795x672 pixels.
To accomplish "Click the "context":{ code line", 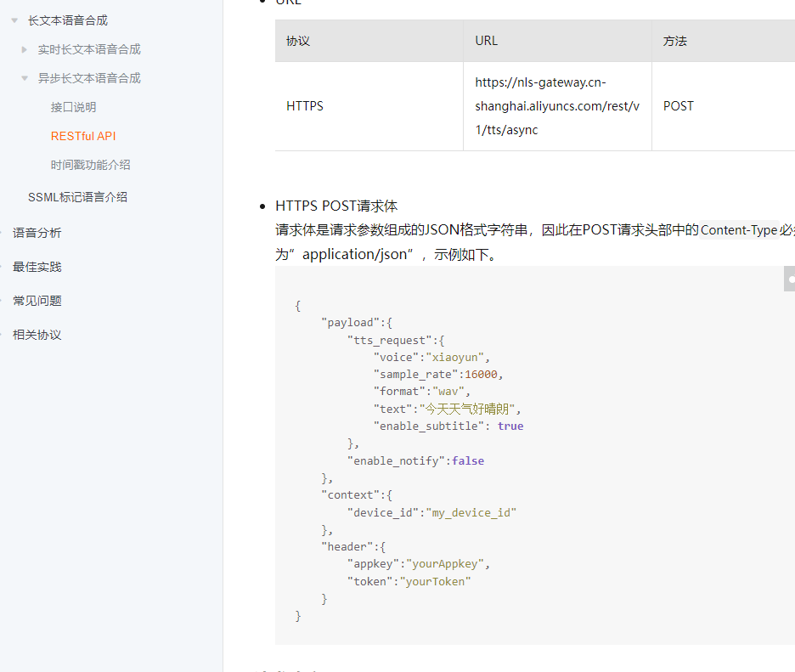I will click(x=357, y=495).
